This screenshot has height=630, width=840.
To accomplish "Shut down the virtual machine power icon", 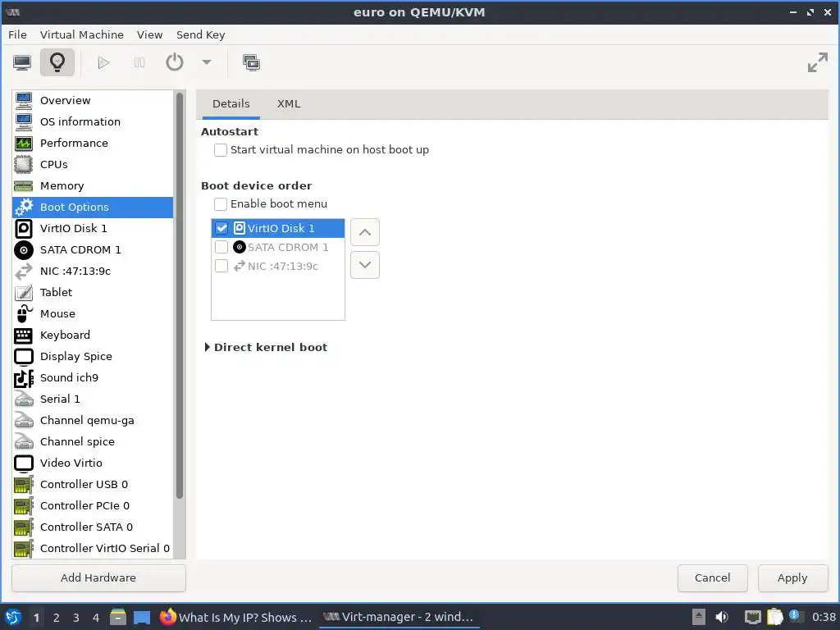I will click(x=175, y=62).
